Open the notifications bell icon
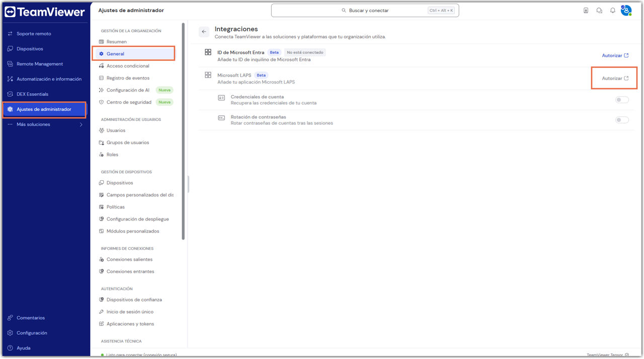Screen dimensions: 644x359 point(612,11)
